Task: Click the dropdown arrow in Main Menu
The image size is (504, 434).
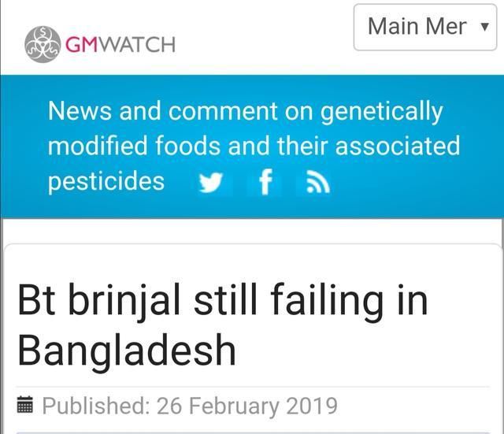Action: [484, 27]
